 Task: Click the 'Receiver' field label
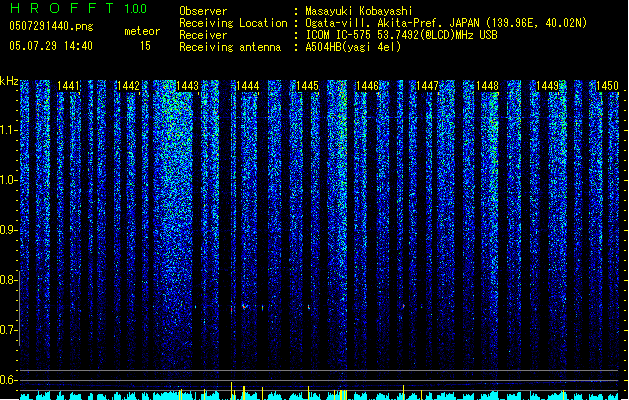point(203,35)
